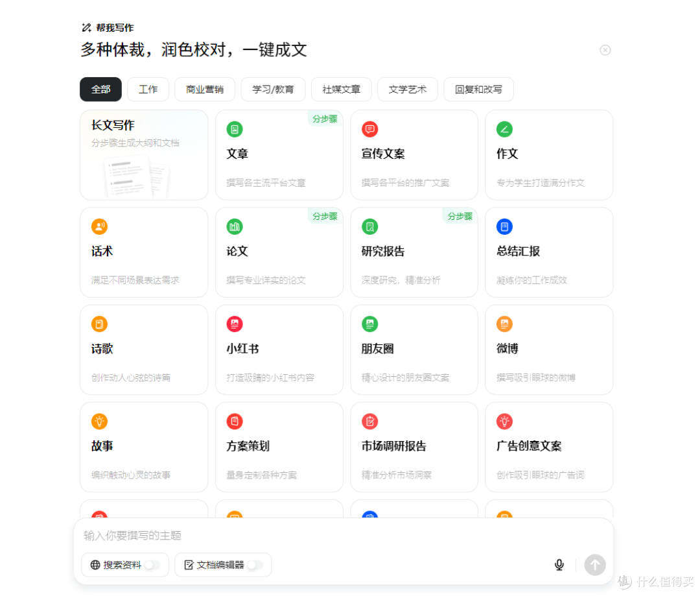Click the green 论文 chart icon
The image size is (700, 596).
[x=235, y=226]
